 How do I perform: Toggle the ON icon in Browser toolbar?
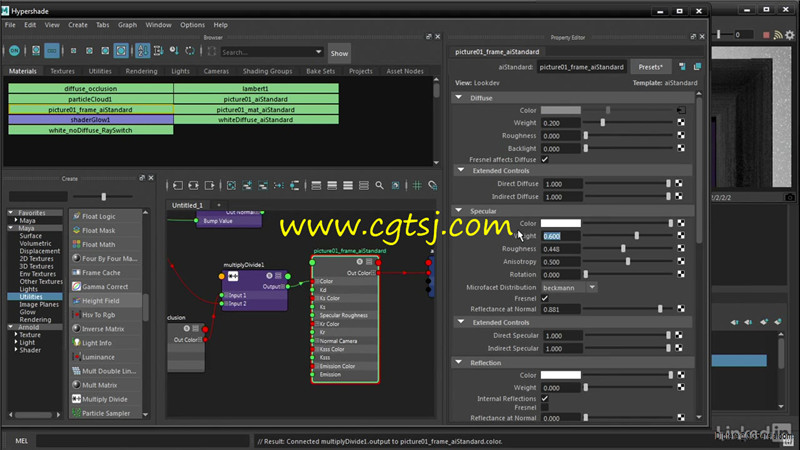[14, 51]
